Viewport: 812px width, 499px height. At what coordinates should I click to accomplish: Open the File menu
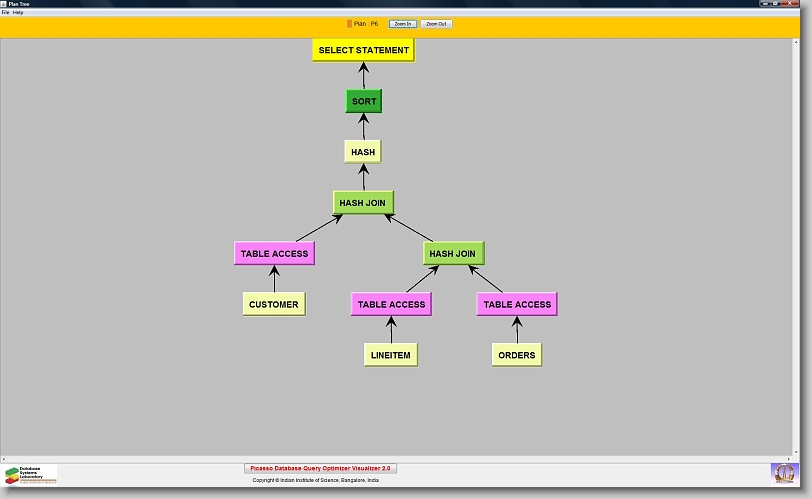[5, 12]
